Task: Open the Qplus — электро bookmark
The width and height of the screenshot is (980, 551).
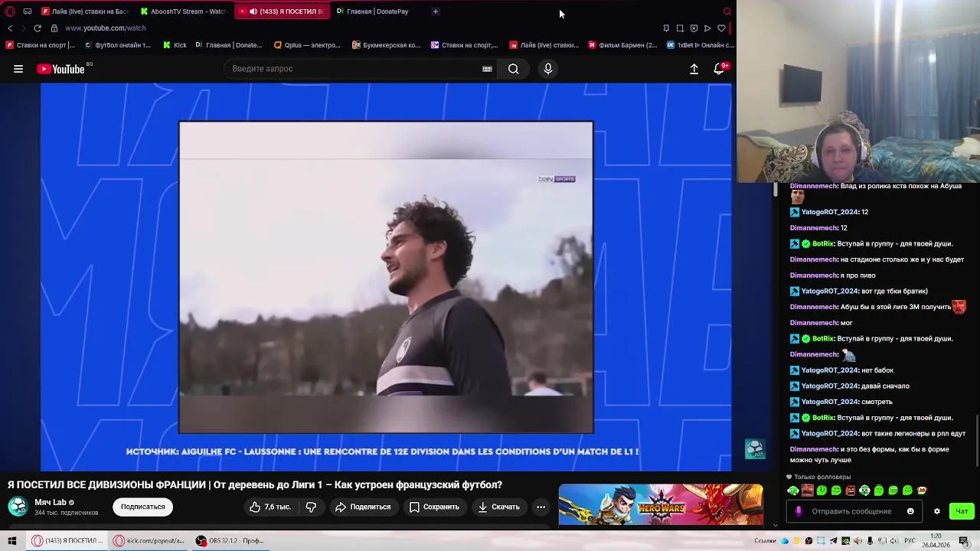Action: coord(307,45)
